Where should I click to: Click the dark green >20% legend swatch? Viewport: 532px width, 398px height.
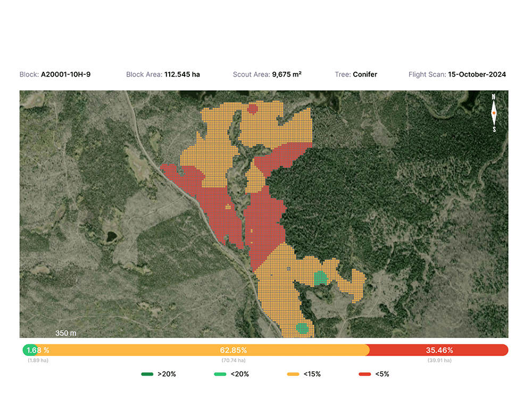[147, 374]
